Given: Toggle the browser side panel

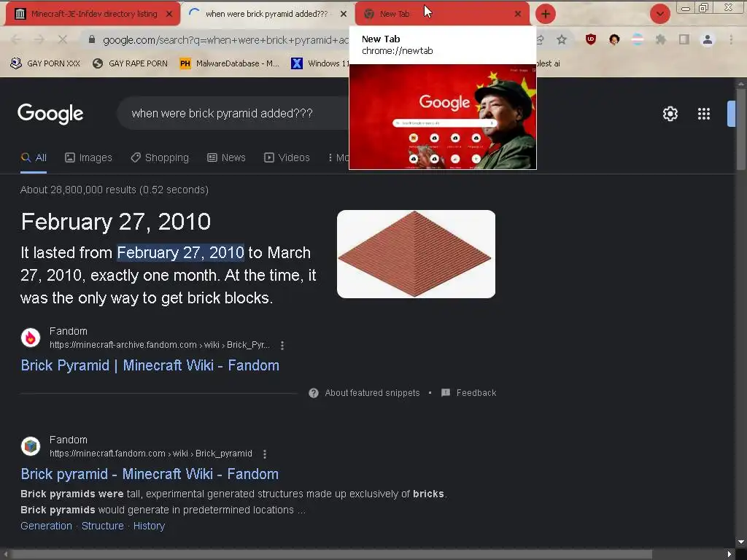Looking at the screenshot, I should click(684, 39).
